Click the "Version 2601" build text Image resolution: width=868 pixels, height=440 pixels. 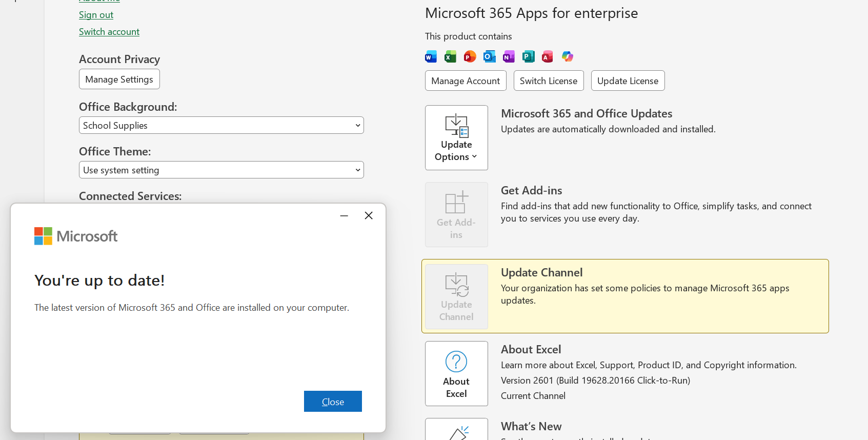[596, 381]
